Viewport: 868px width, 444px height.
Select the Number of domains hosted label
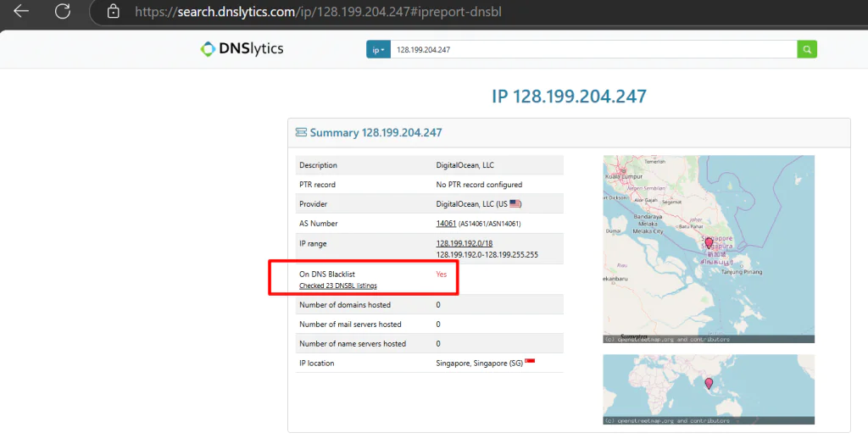click(345, 305)
